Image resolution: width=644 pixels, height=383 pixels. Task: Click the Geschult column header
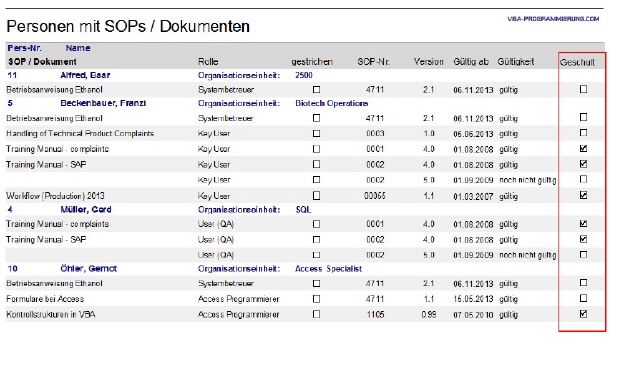(577, 62)
